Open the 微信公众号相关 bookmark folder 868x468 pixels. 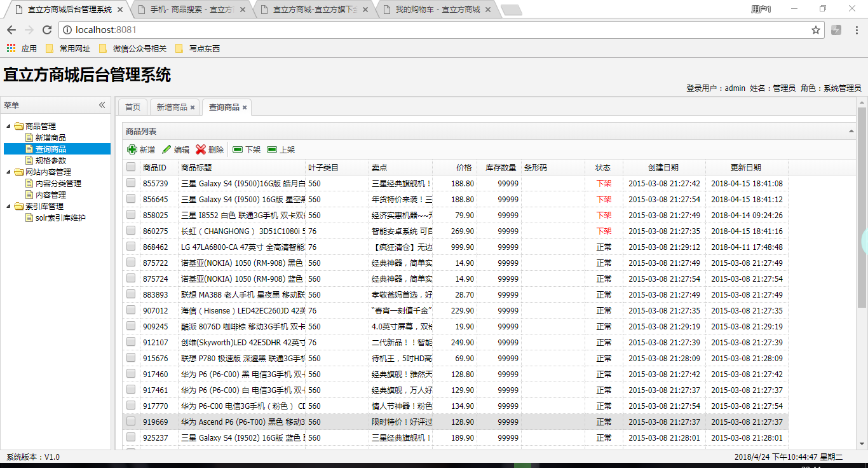pyautogui.click(x=132, y=48)
